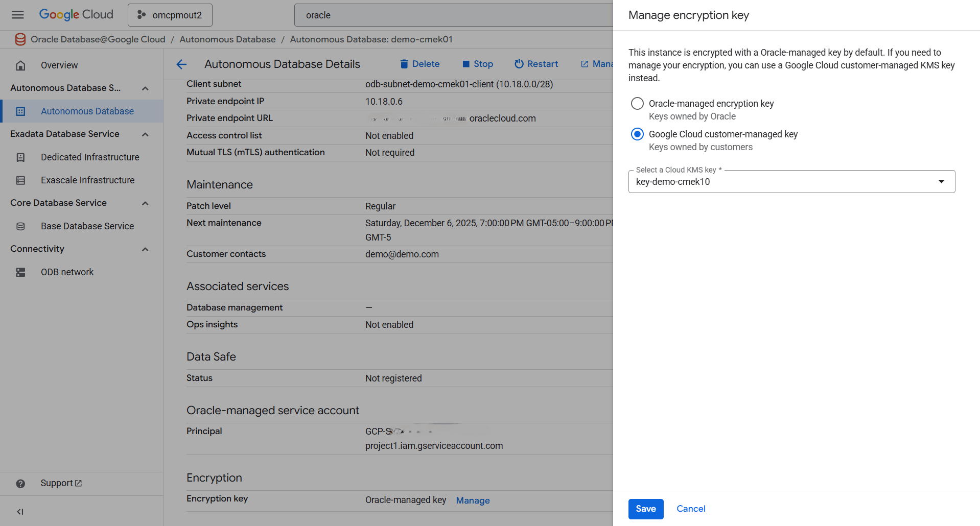The height and width of the screenshot is (526, 980).
Task: Select Oracle-managed encryption key radio
Action: pos(637,104)
